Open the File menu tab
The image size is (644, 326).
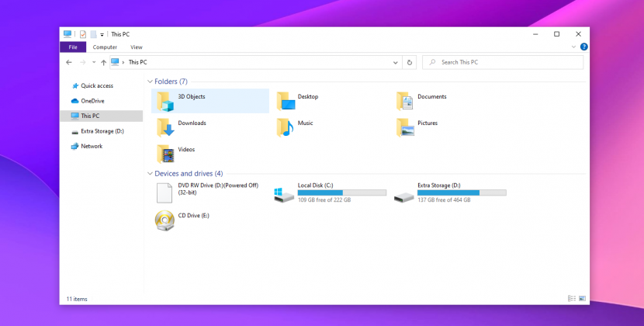73,47
